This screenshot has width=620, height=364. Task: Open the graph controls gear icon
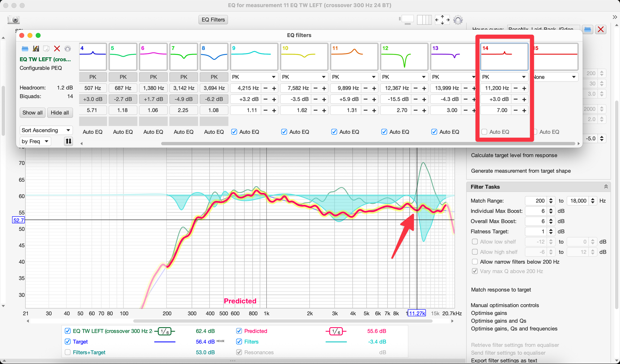[458, 20]
